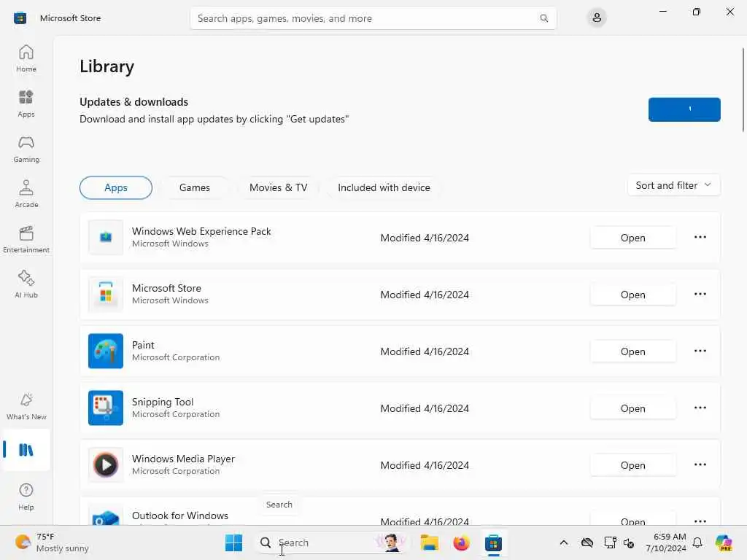Switch to Included with device tab
The height and width of the screenshot is (560, 747).
[384, 187]
